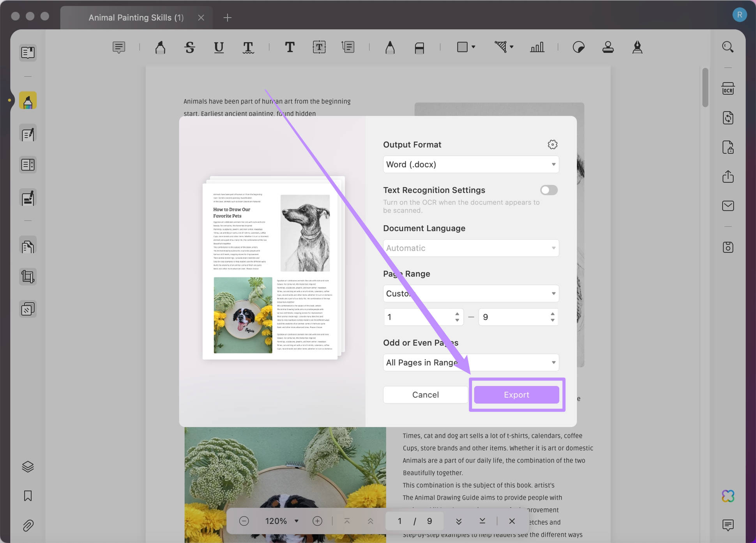
Task: Open the Reader mode icon in left sidebar
Action: coord(28,52)
